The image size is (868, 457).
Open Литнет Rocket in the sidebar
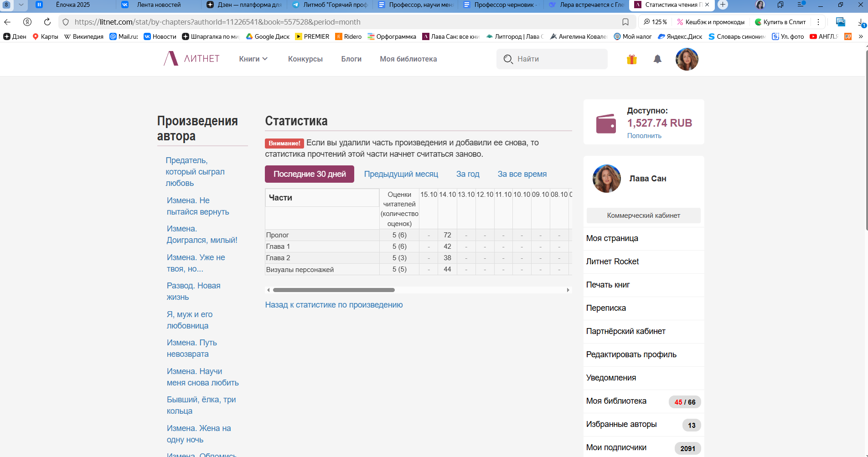tap(644, 262)
